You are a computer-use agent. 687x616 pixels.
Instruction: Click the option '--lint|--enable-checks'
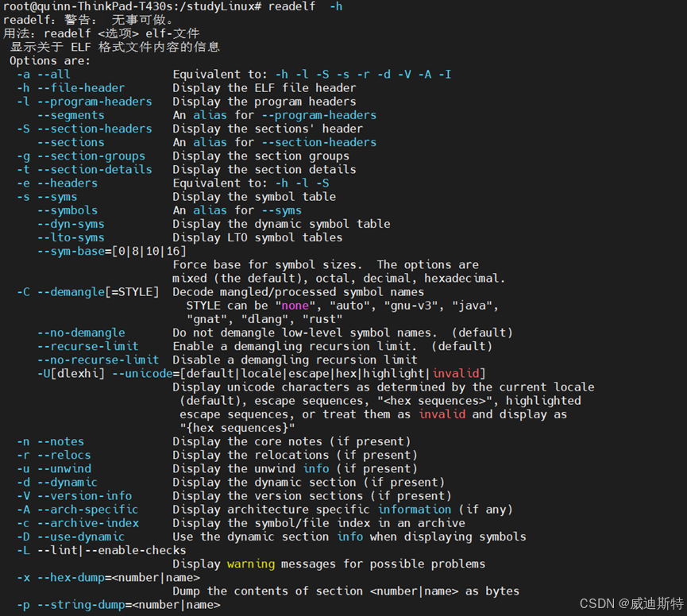pyautogui.click(x=112, y=550)
